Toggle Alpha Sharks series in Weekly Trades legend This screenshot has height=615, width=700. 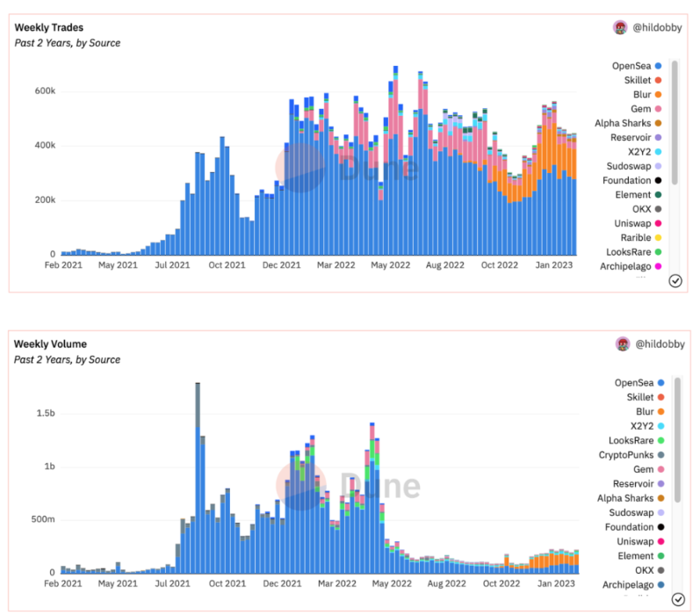coord(628,123)
